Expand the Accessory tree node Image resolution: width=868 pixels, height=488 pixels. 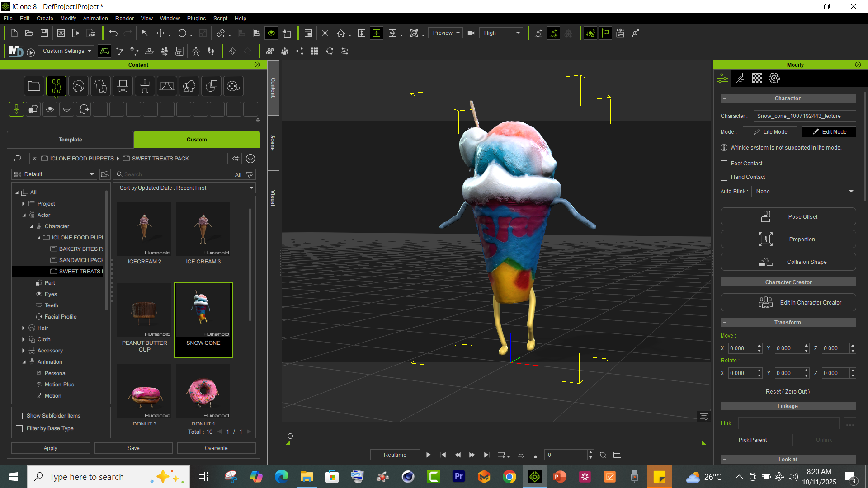tap(24, 351)
